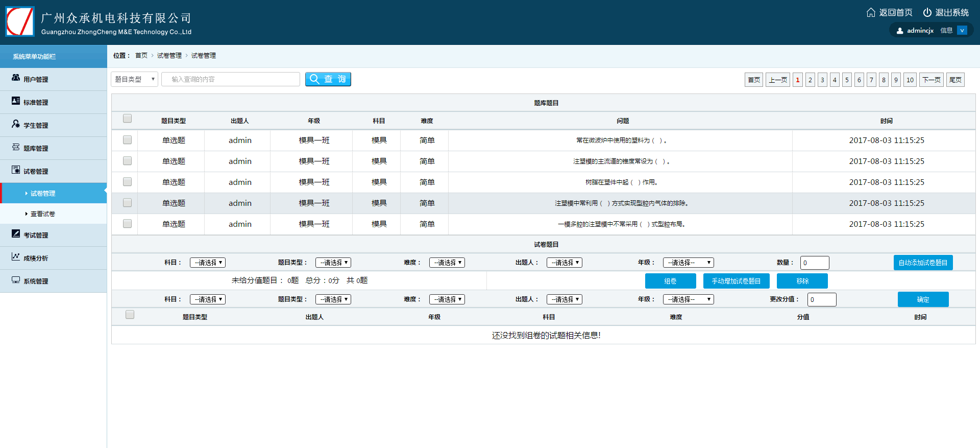Open 考试管理 menu item
This screenshot has height=448, width=980.
coord(54,235)
